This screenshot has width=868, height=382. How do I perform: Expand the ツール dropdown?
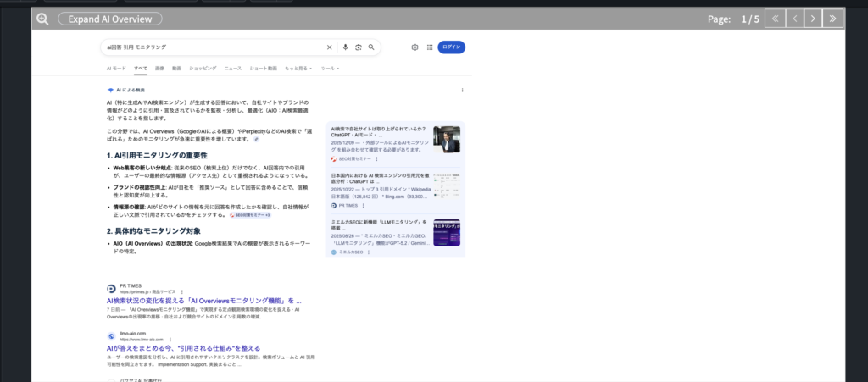point(329,68)
